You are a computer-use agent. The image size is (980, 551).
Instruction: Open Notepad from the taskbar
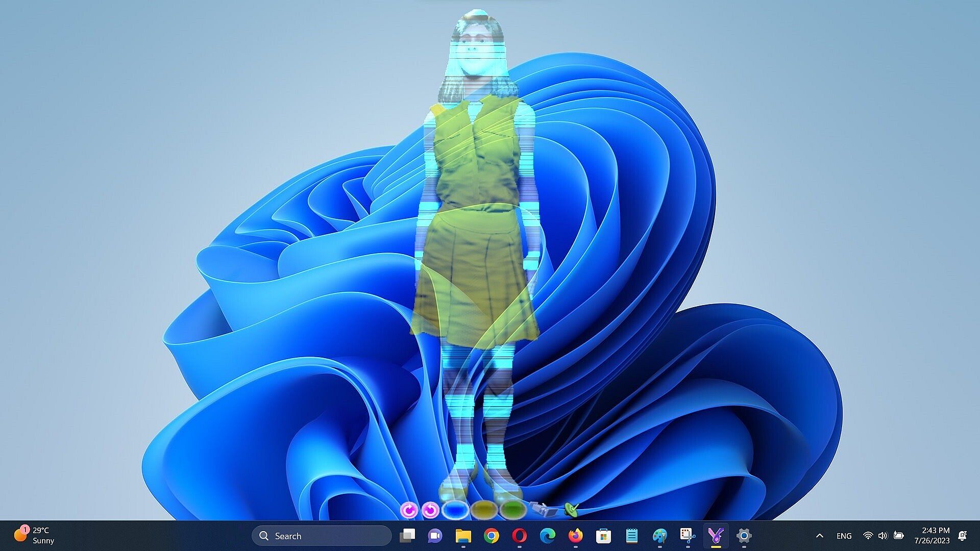(x=631, y=536)
